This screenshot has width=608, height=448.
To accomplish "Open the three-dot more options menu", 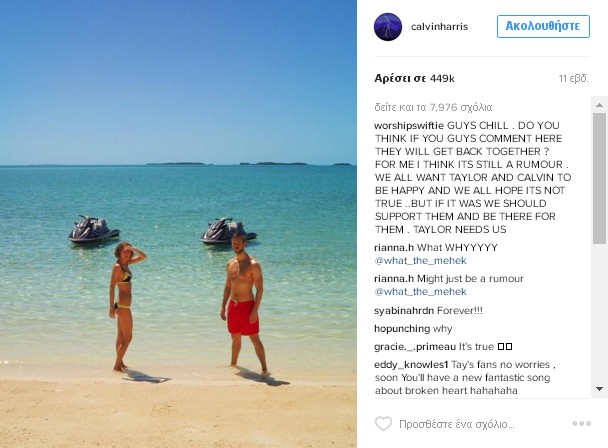I will point(582,424).
